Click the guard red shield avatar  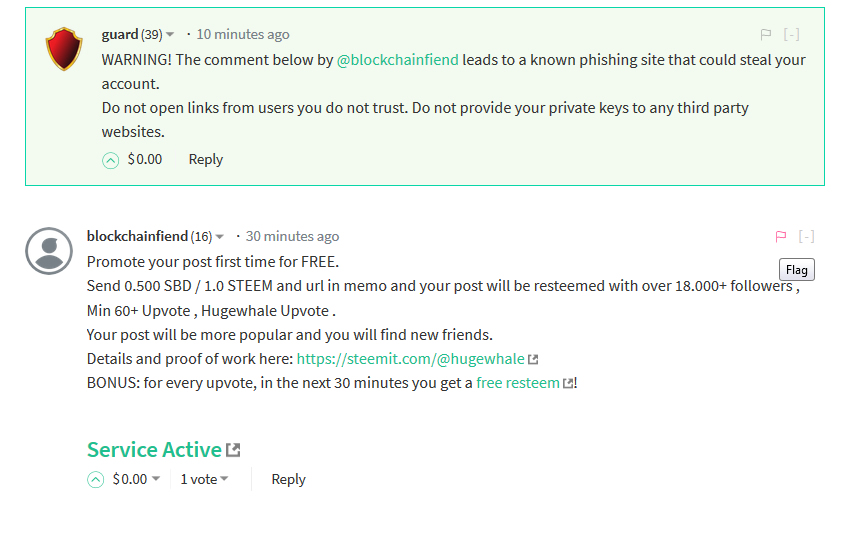click(64, 49)
